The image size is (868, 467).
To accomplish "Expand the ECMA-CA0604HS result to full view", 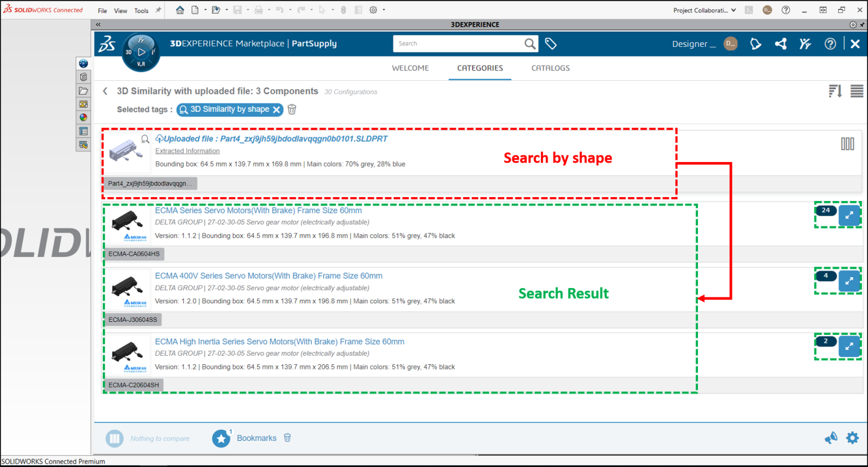I will pyautogui.click(x=849, y=215).
